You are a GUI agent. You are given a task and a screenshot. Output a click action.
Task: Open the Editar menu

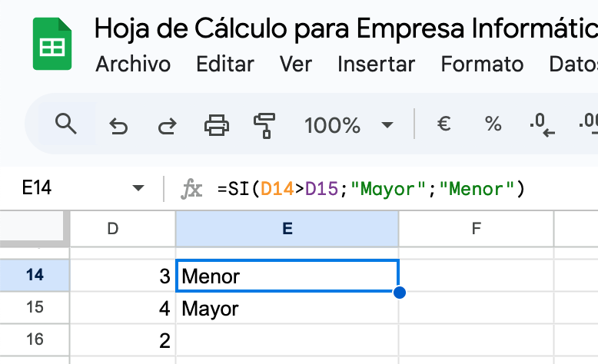225,65
